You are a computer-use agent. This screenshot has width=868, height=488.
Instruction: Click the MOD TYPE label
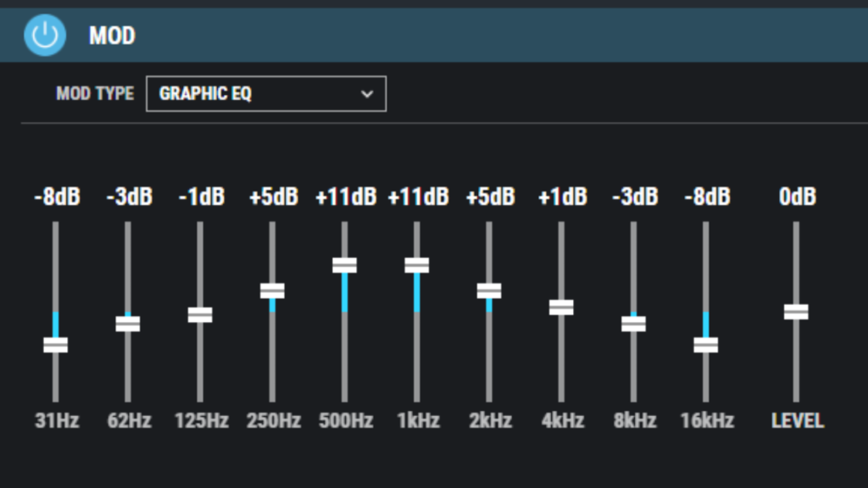95,93
